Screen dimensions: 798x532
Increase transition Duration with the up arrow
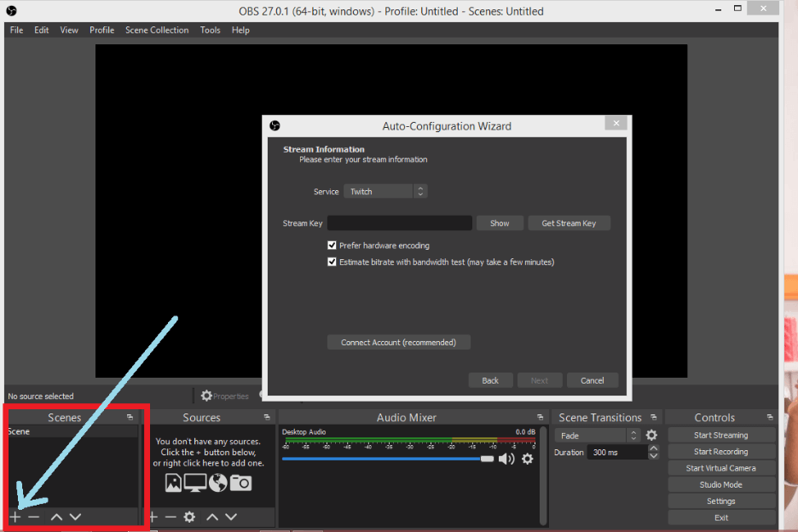coord(653,448)
